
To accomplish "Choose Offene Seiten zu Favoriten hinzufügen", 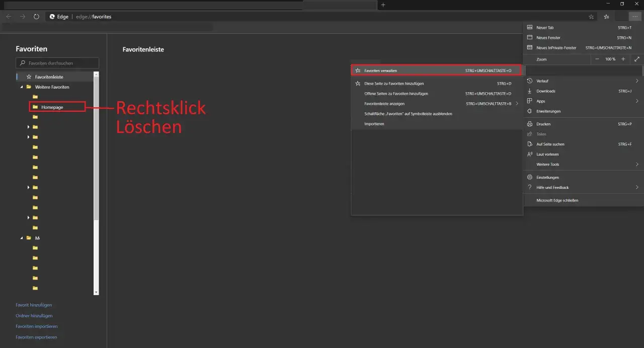I will click(x=437, y=94).
